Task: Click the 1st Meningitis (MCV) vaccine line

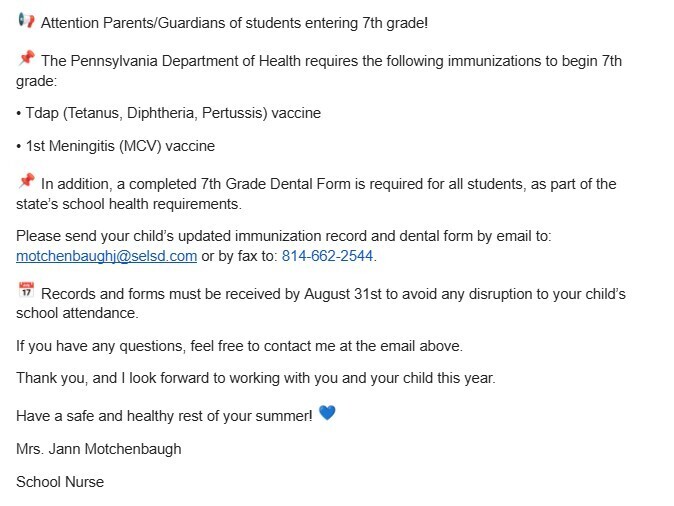Action: click(x=115, y=146)
